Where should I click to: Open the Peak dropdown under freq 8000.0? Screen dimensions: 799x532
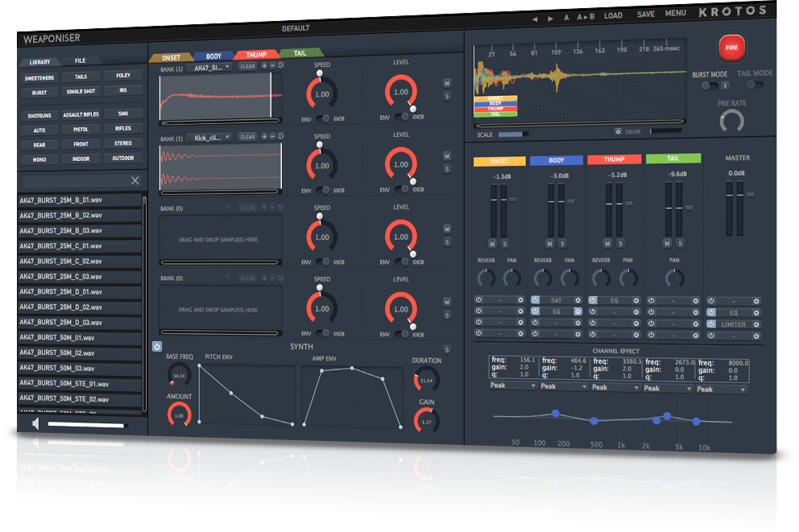(x=722, y=390)
